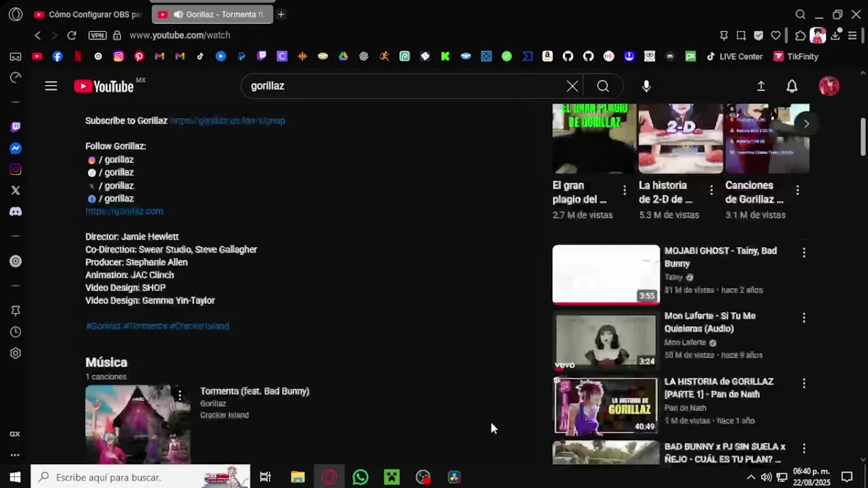
Task: Open the gorillaz.com link
Action: pyautogui.click(x=124, y=211)
